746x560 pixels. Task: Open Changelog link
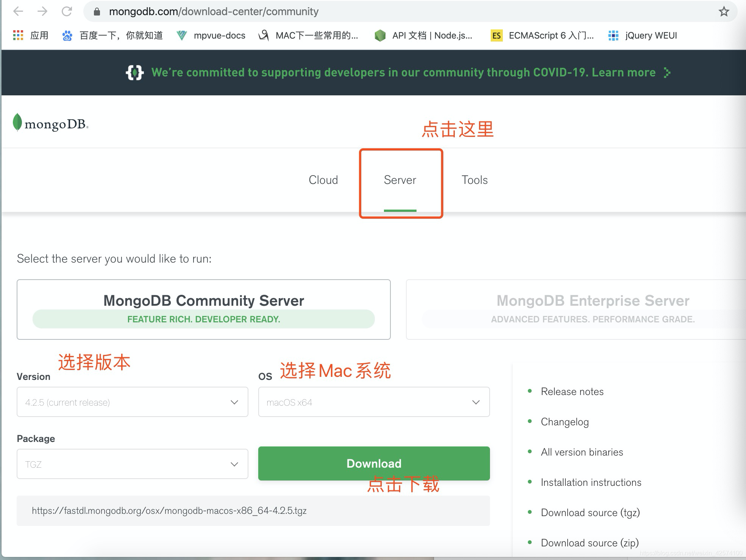[x=565, y=422]
